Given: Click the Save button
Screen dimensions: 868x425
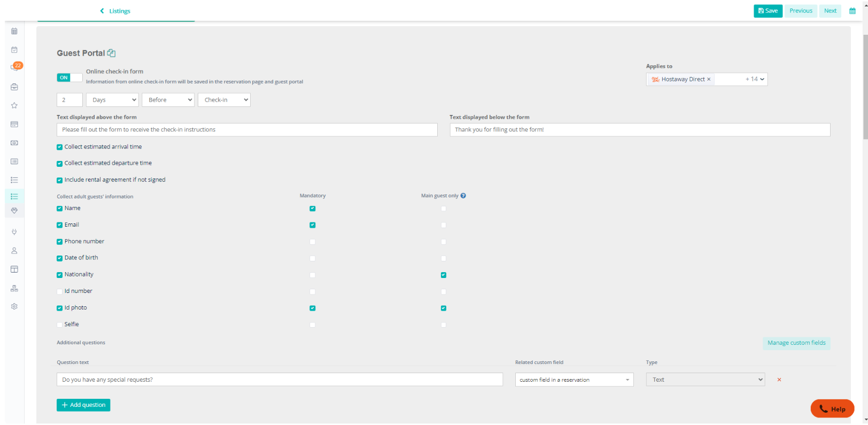Looking at the screenshot, I should click(768, 11).
